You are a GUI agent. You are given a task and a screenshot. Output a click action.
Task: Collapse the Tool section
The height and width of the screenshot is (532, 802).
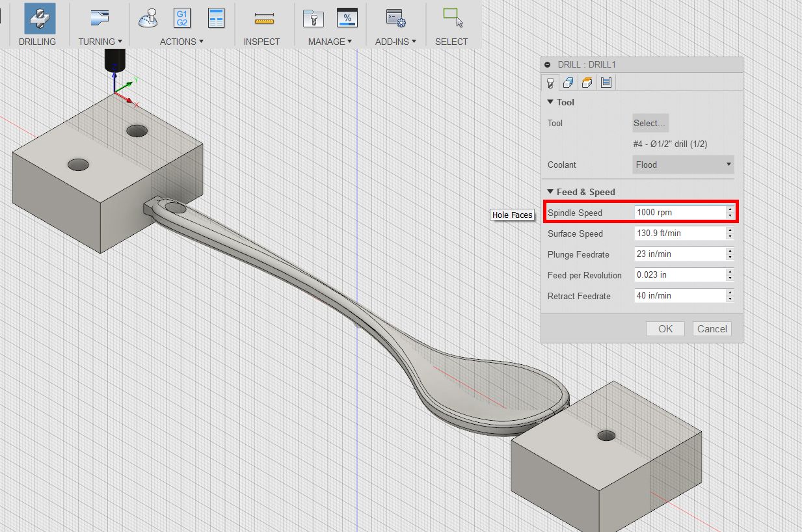coord(551,102)
